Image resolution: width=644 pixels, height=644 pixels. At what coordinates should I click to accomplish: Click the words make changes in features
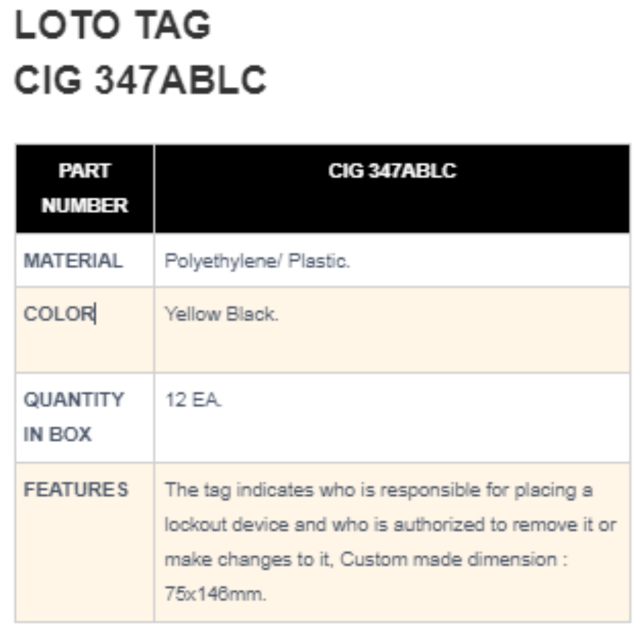tap(215, 560)
